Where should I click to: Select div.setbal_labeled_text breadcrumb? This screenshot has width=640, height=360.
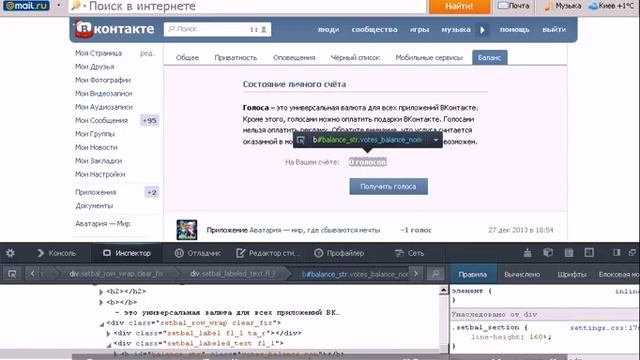233,274
